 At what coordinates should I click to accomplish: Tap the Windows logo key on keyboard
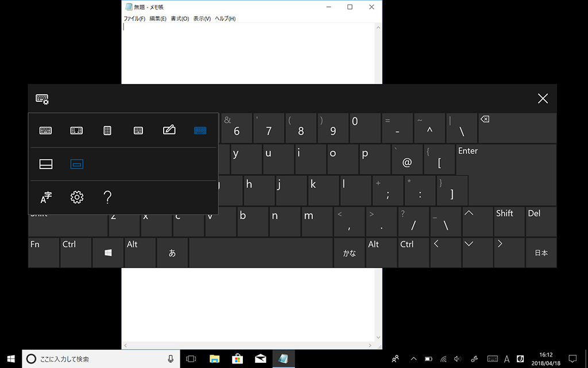108,253
